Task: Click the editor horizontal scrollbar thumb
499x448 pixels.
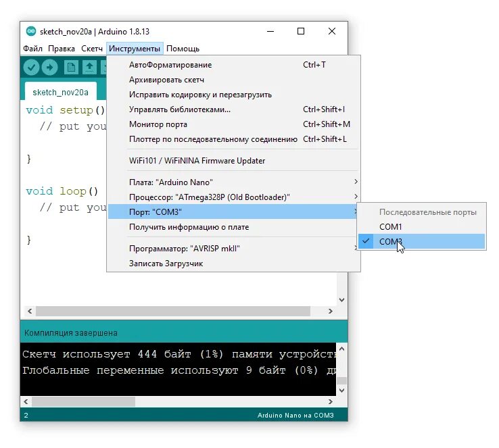Action: [x=173, y=311]
